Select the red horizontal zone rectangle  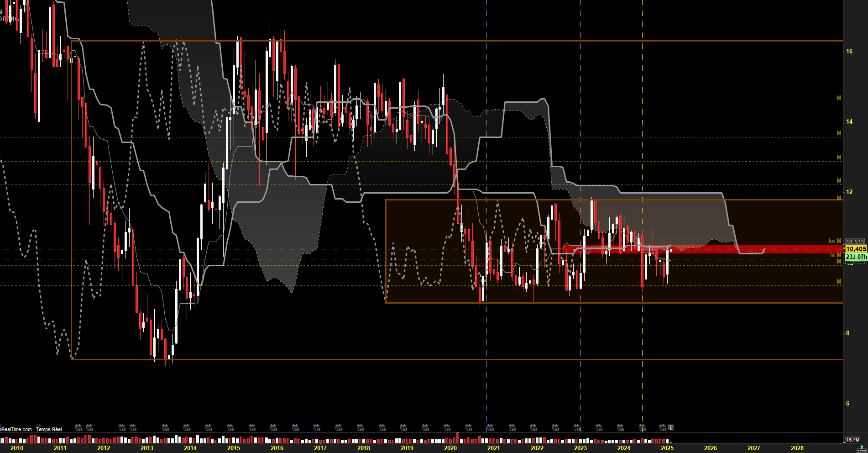point(703,249)
